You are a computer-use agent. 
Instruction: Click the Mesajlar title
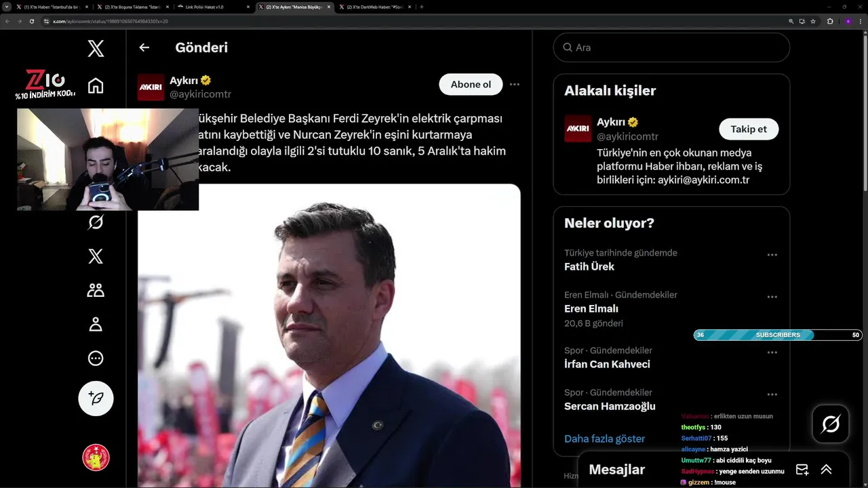coord(616,469)
